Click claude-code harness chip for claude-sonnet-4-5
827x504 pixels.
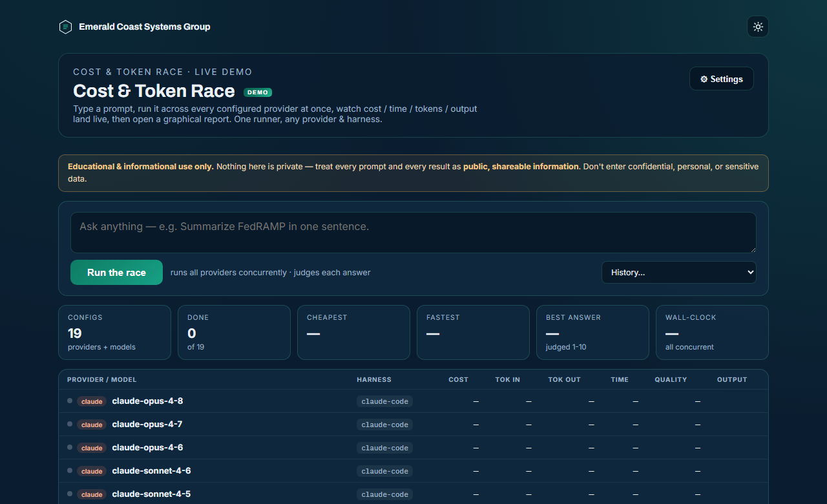[x=384, y=495]
